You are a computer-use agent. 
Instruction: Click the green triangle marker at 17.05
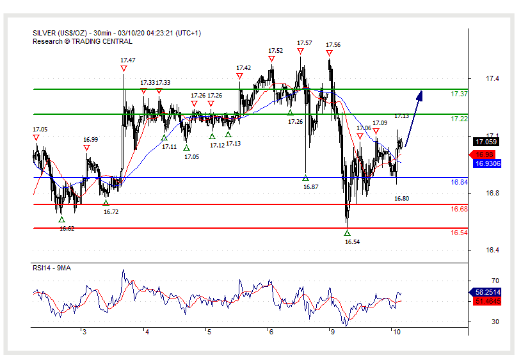click(x=186, y=148)
